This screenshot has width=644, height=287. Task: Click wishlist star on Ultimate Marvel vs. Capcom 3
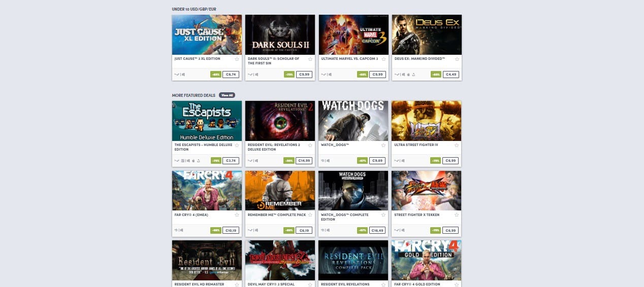click(x=384, y=59)
